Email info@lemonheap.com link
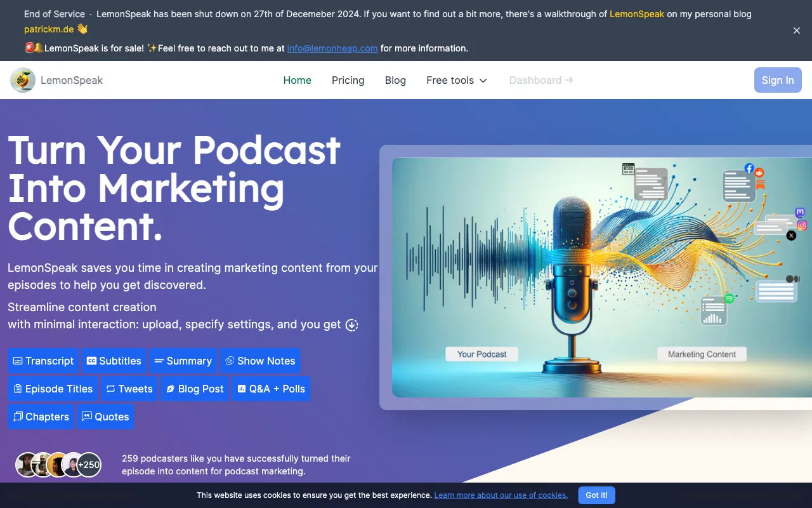Image resolution: width=812 pixels, height=508 pixels. [332, 48]
